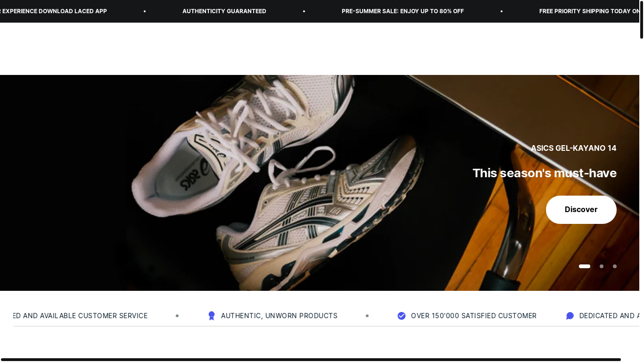Click the Authentic, Unworn Products text
The height and width of the screenshot is (362, 644).
point(279,316)
